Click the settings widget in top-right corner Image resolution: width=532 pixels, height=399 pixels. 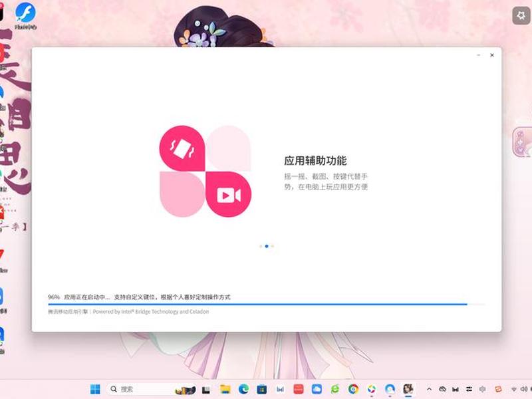point(521,15)
